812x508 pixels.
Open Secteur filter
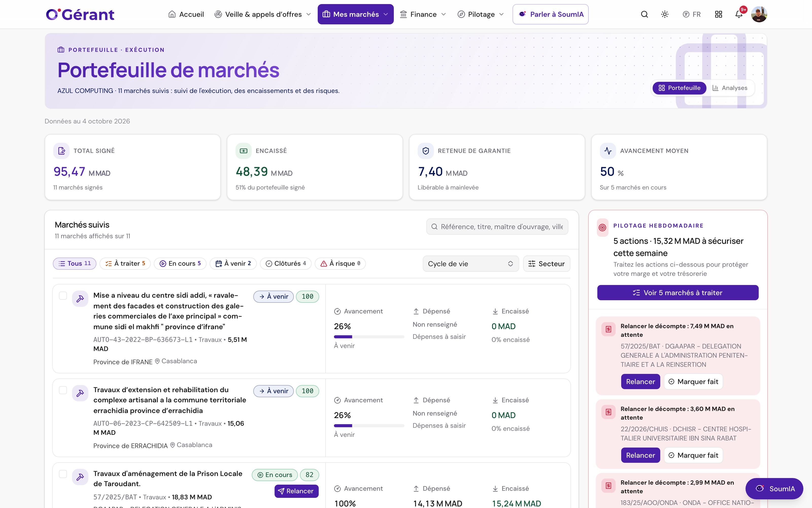(x=547, y=264)
